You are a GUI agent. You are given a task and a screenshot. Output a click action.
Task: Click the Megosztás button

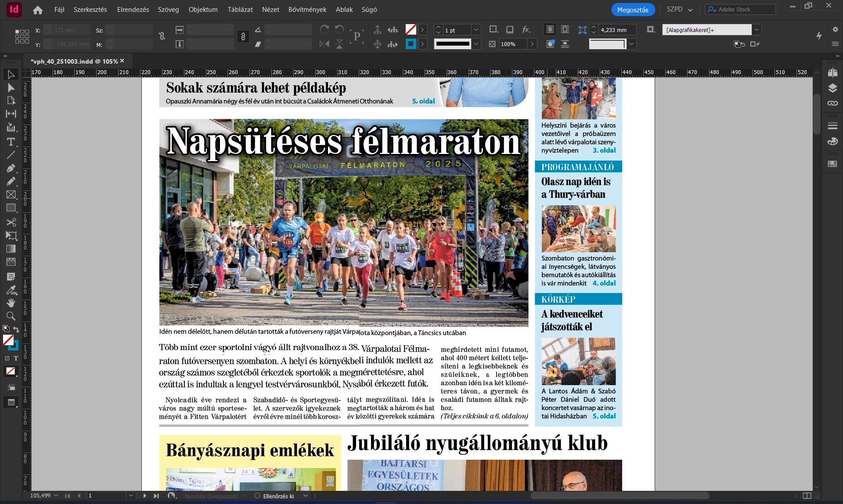click(x=633, y=10)
